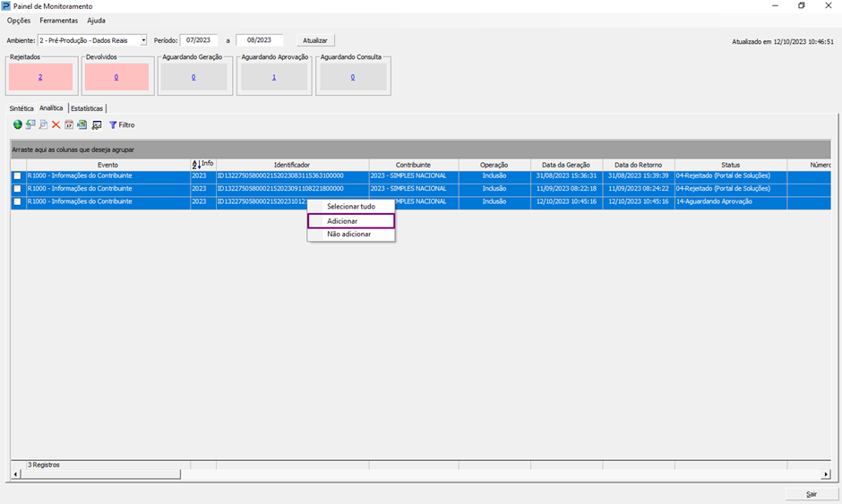Open the Ferramentas menu
842x504 pixels.
59,21
